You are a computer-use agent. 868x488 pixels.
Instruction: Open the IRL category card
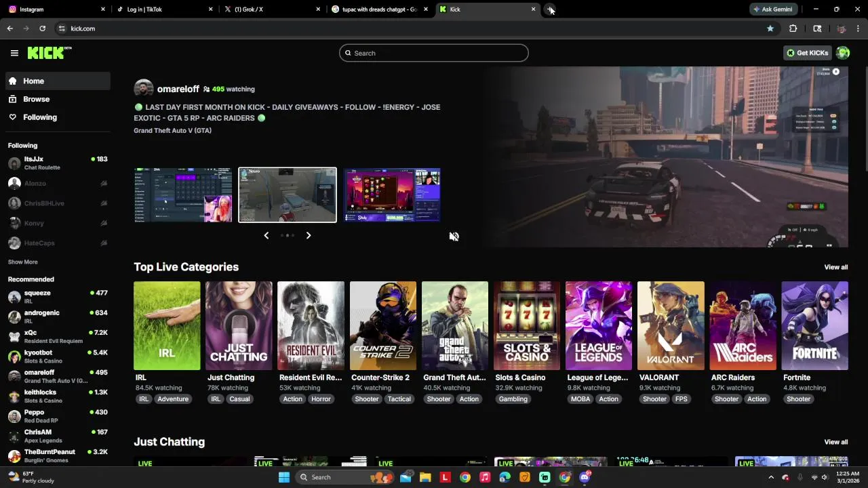click(167, 326)
